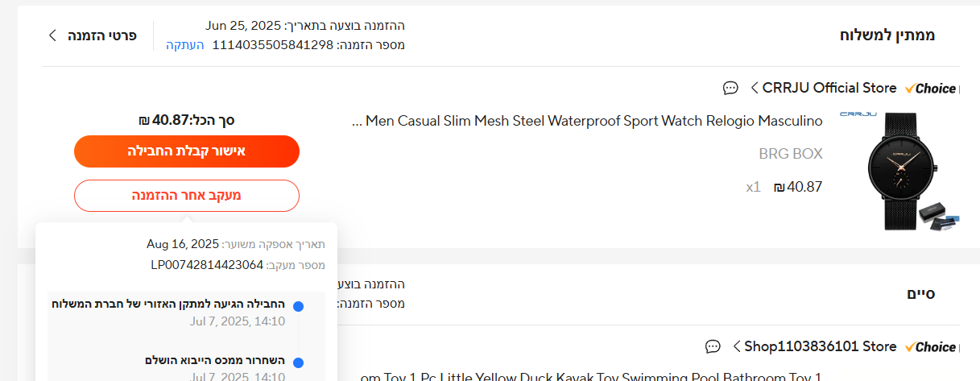This screenshot has width=980, height=381.
Task: Message the Shop1103836101 Store seller
Action: [x=713, y=346]
